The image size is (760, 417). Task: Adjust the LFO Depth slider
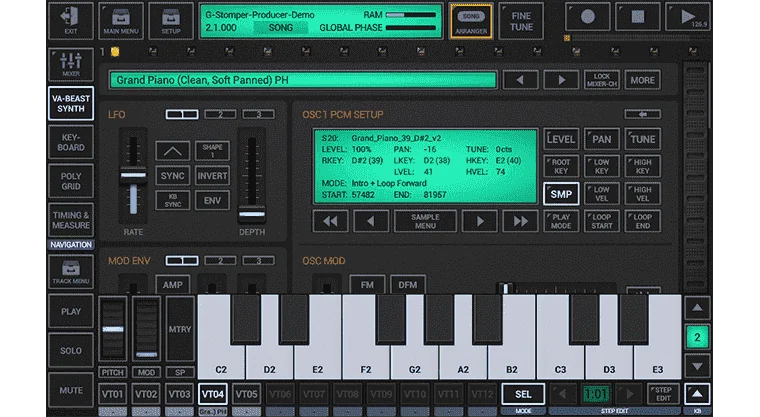(x=252, y=213)
